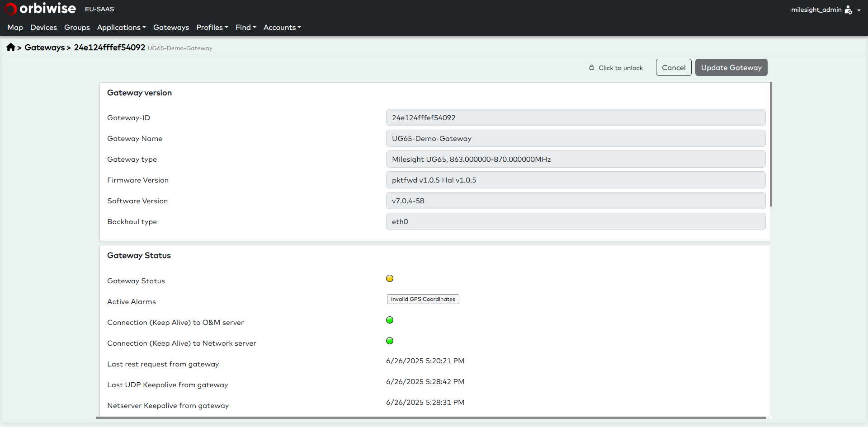
Task: Click the unlock padlock icon
Action: [x=592, y=67]
